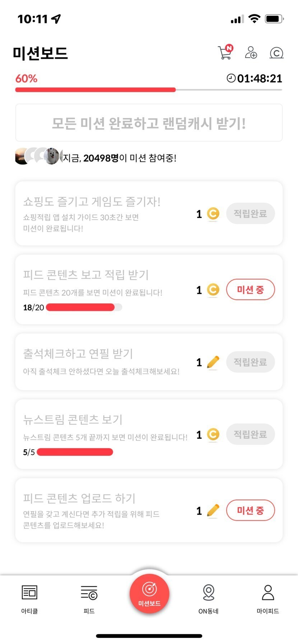Viewport: 298px width, 644px height.
Task: Tap the countdown clock icon
Action: [x=231, y=78]
